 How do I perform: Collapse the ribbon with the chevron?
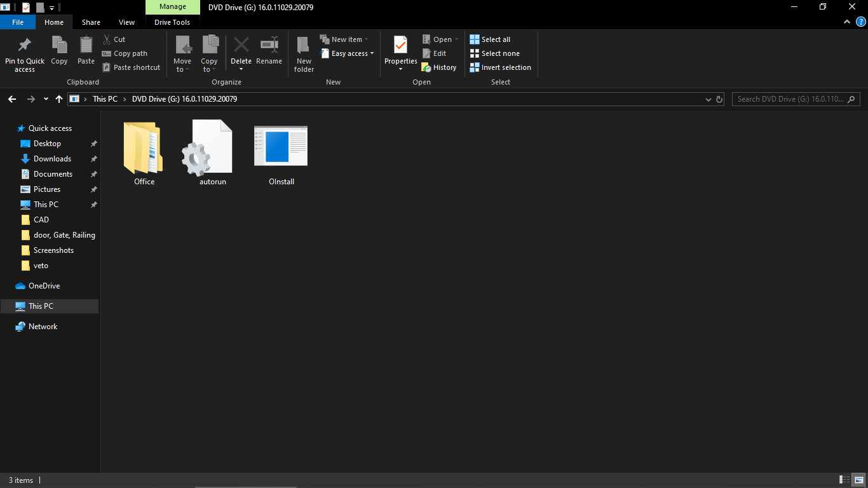pos(847,22)
